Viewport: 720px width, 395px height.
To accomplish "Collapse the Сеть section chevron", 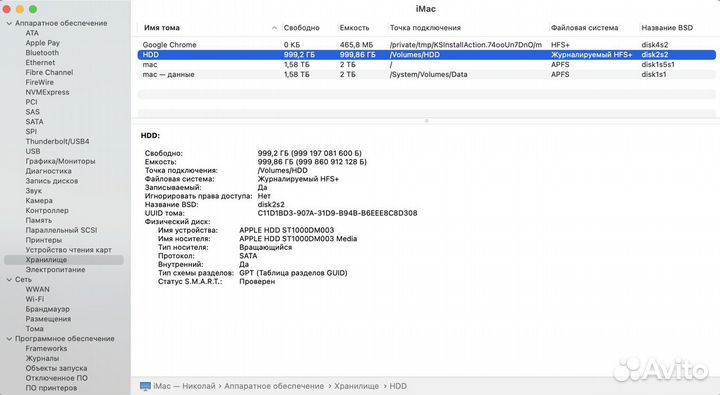I will [9, 279].
